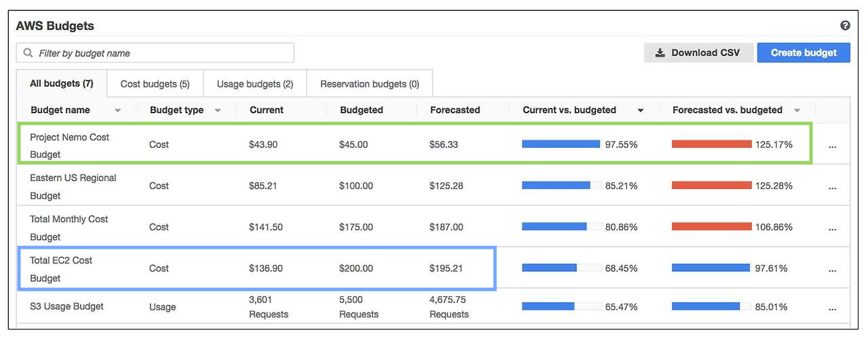Sort by Current vs. budgeted arrow
Screen dimensions: 868x339
(x=641, y=111)
